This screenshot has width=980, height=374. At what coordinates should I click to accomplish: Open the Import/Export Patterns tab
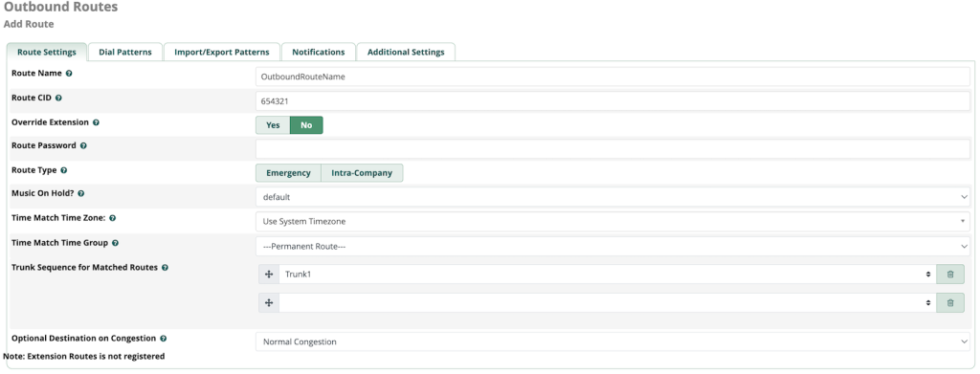coord(222,52)
